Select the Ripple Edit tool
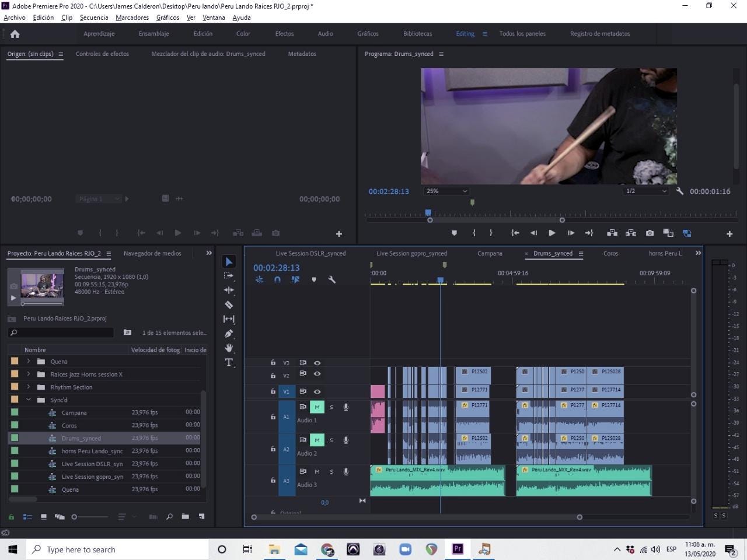 tap(229, 290)
